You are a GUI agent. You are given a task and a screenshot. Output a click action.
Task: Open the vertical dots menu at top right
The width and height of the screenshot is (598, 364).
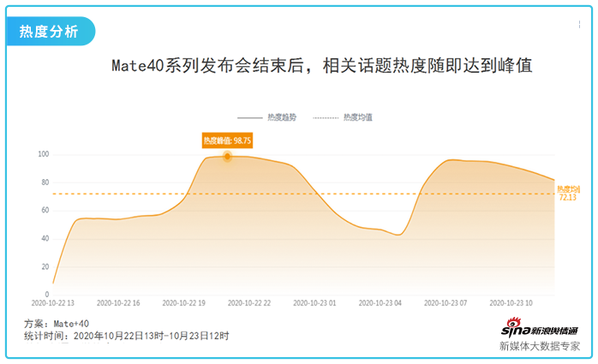click(579, 24)
